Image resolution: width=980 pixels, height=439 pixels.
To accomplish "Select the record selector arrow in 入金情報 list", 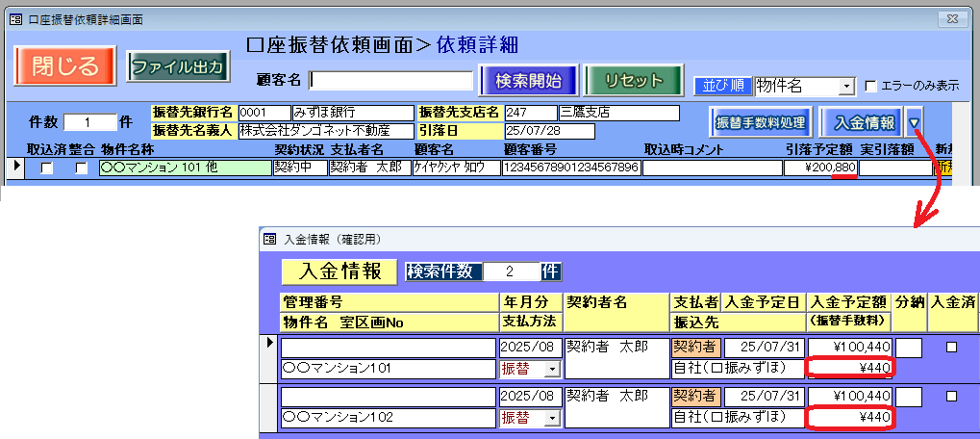I will [270, 343].
